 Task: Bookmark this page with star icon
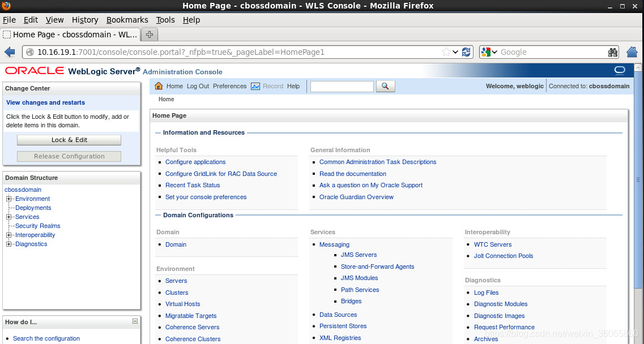click(446, 52)
